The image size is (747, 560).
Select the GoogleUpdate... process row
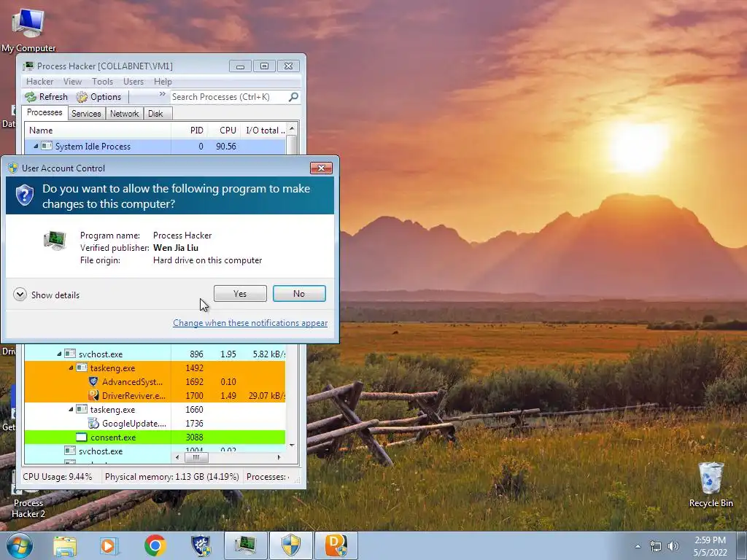coord(155,423)
